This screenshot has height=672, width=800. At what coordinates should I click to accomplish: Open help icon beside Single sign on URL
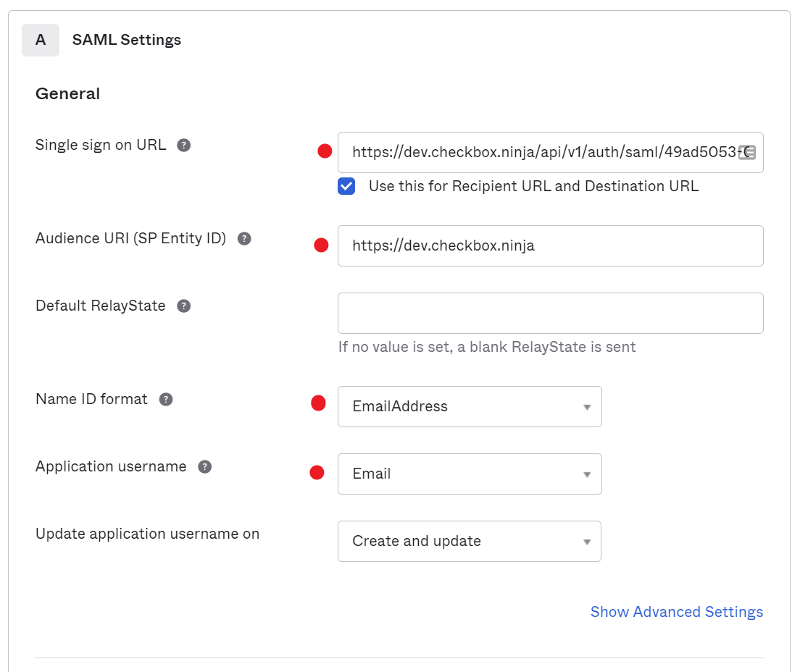coord(183,146)
